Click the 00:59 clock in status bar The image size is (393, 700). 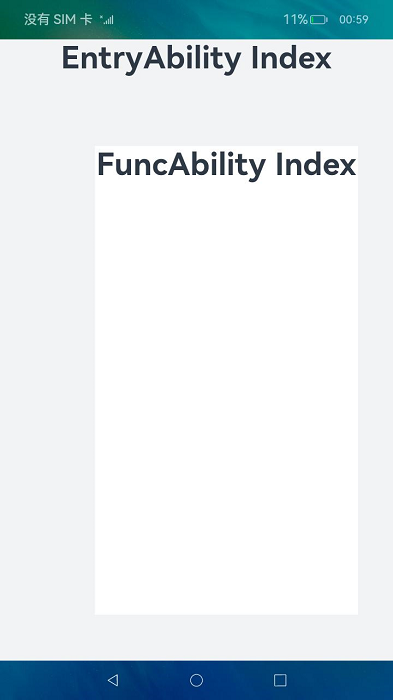(354, 19)
